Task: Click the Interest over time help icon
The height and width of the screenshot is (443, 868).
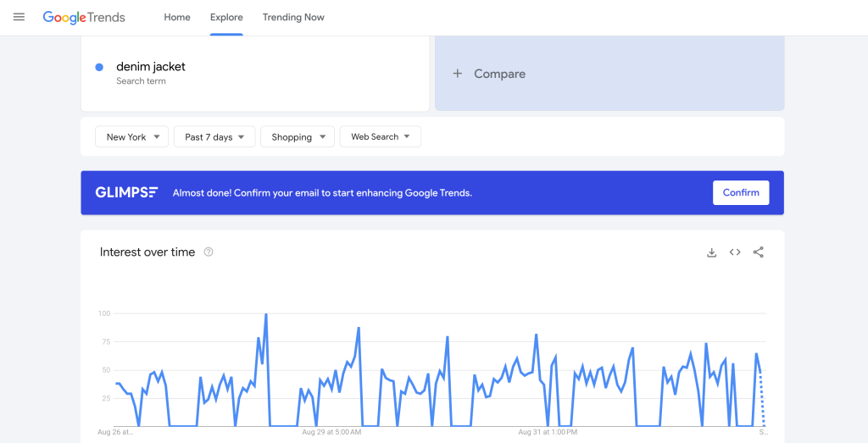Action: (209, 252)
